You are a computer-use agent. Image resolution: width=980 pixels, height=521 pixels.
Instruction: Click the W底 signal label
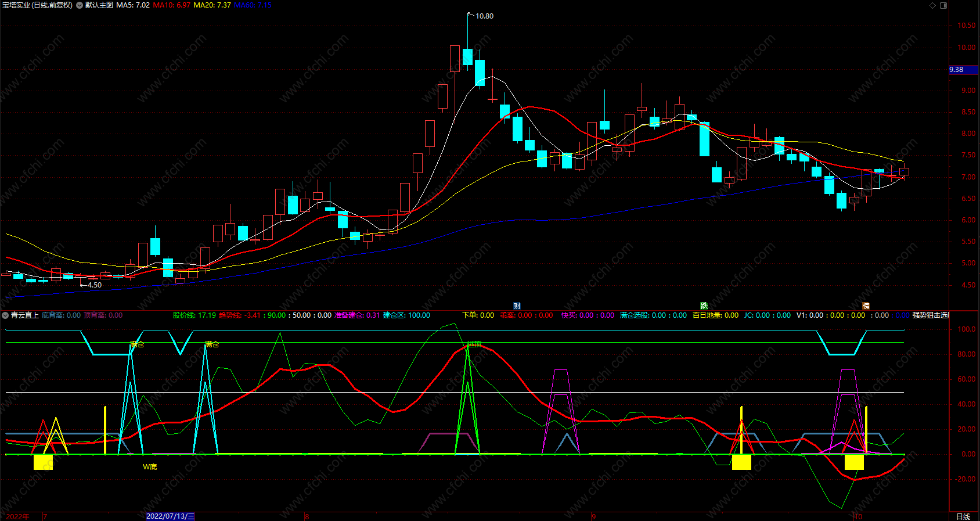click(x=150, y=467)
